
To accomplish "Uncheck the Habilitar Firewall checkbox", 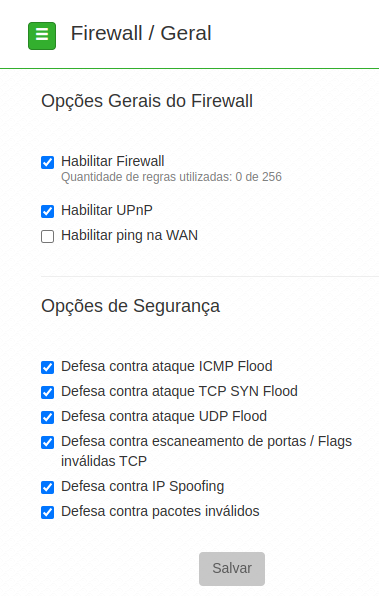I will [x=48, y=162].
